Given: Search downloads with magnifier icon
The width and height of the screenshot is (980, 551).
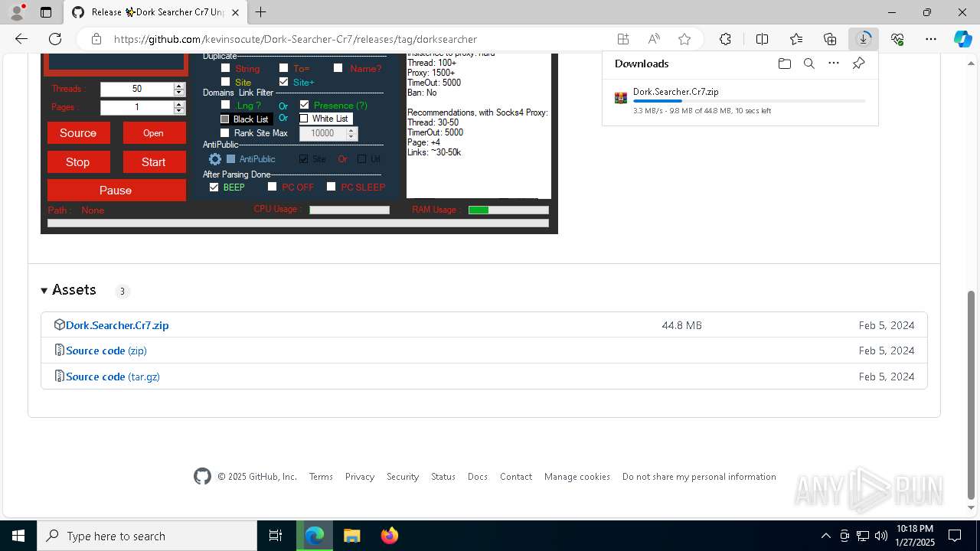Looking at the screenshot, I should click(x=808, y=64).
